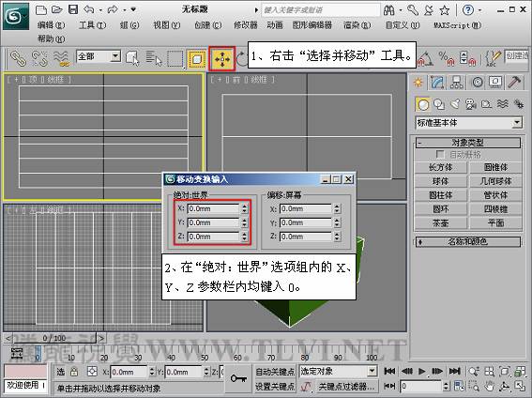Screen dimensions: 532x398
Task: Redo the action arrow icon
Action: coord(113,9)
